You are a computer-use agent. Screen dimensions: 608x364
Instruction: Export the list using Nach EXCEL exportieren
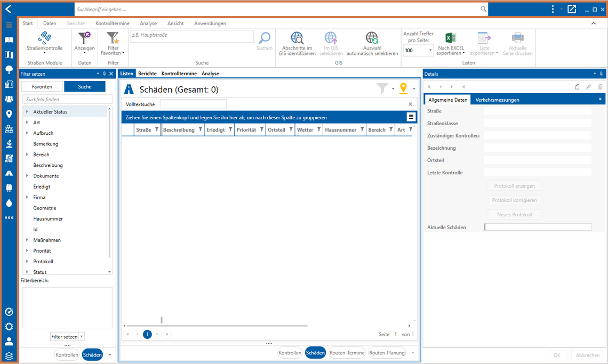point(451,44)
